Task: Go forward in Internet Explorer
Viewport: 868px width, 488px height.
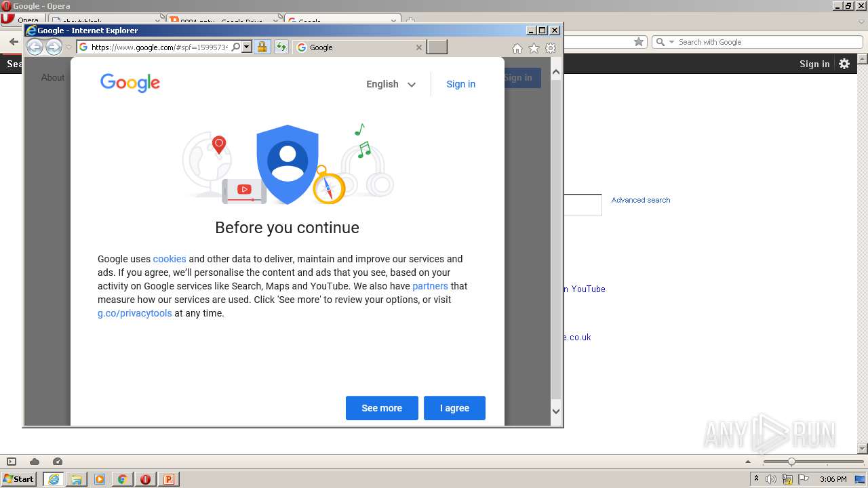Action: click(54, 47)
